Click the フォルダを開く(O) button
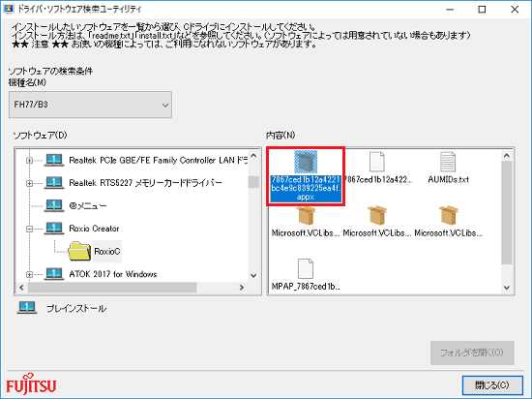The height and width of the screenshot is (399, 532). [472, 353]
